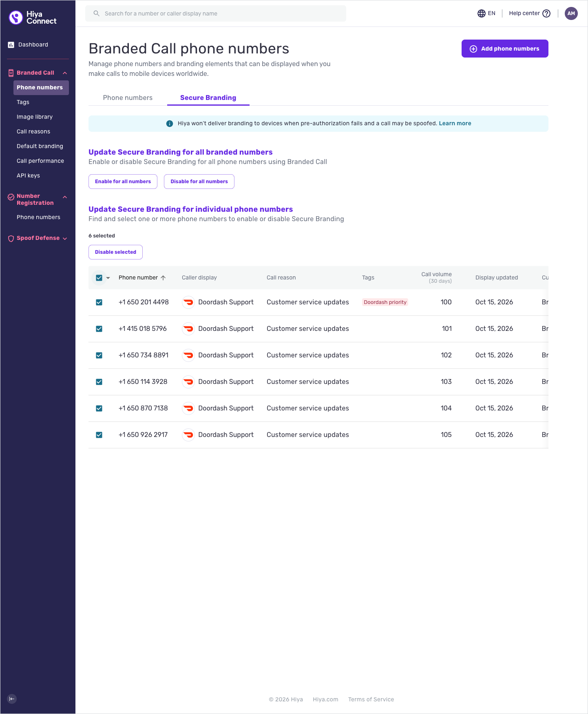Open the Help center question mark icon

[546, 13]
